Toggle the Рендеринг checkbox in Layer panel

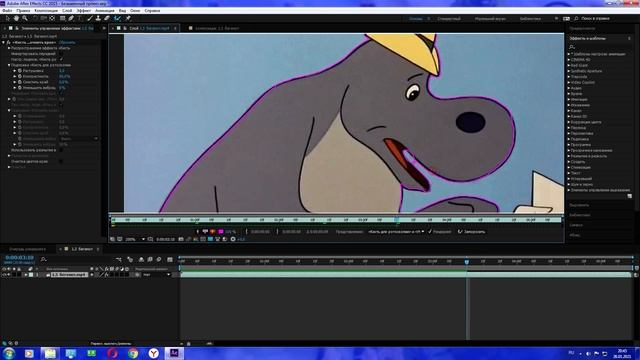430,231
